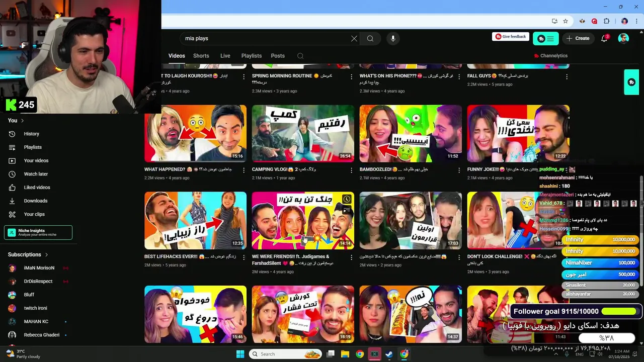Open the Bluff subscription channel

(29, 295)
